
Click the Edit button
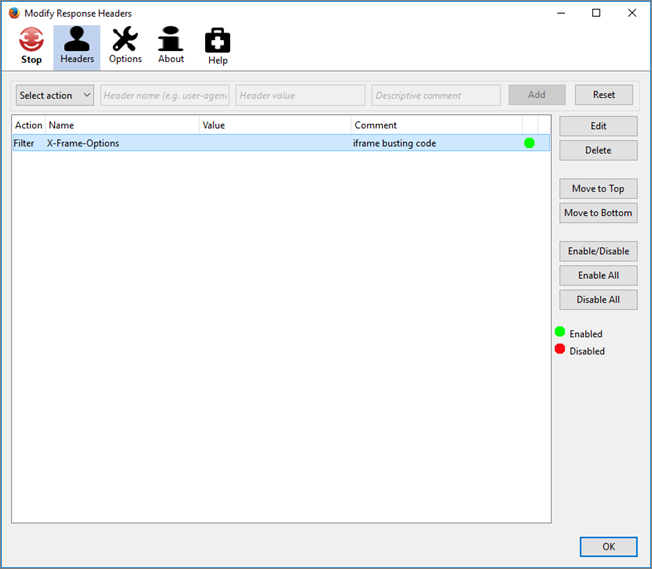coord(598,126)
